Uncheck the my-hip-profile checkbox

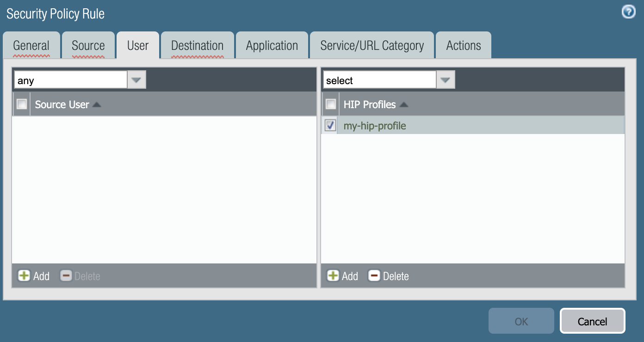(330, 125)
